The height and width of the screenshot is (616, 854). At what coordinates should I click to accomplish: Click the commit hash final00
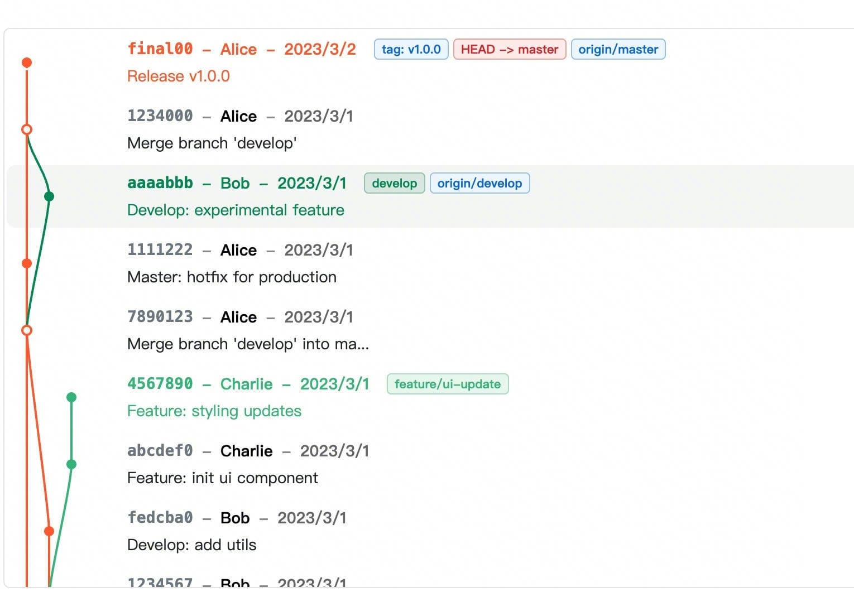tap(160, 49)
